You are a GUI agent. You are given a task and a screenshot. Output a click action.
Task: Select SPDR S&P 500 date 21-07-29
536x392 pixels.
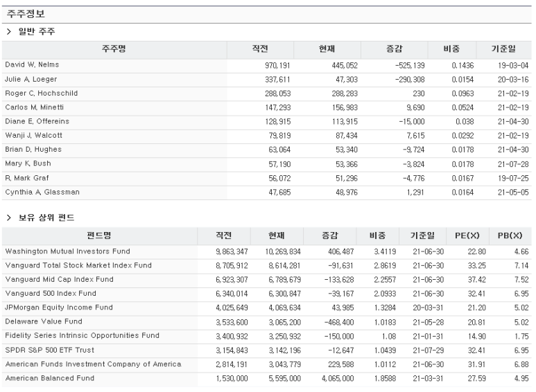click(x=429, y=350)
